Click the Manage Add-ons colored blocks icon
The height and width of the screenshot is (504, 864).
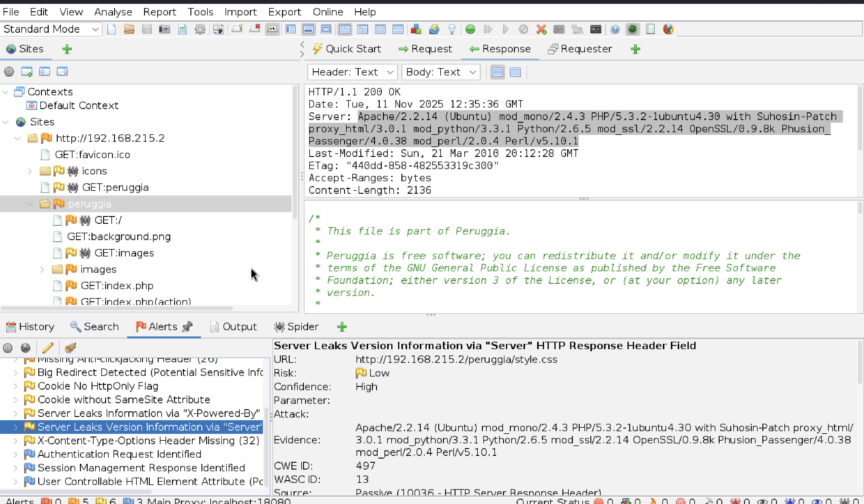(x=416, y=29)
